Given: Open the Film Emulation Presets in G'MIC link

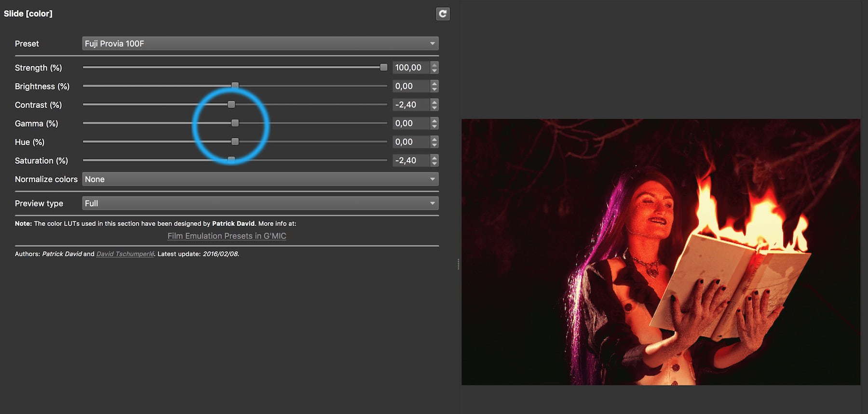Looking at the screenshot, I should [x=227, y=236].
